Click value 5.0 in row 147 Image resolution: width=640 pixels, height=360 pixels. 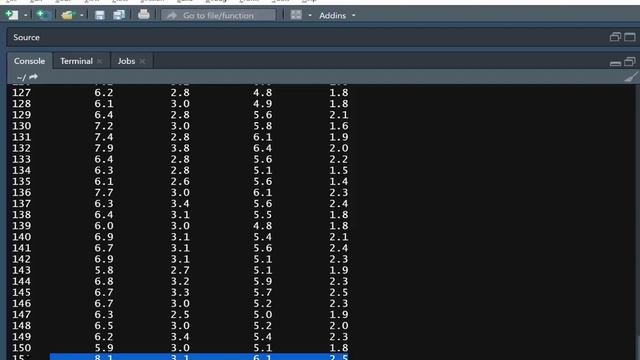[x=262, y=315]
